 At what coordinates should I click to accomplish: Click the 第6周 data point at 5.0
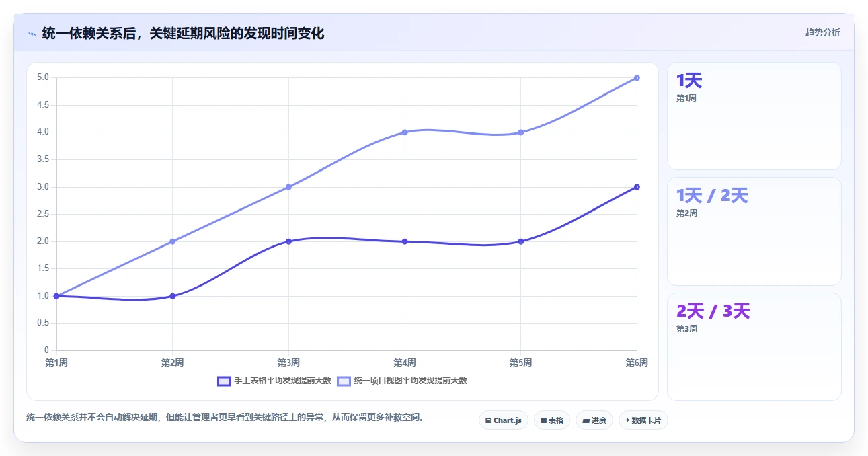pos(637,78)
